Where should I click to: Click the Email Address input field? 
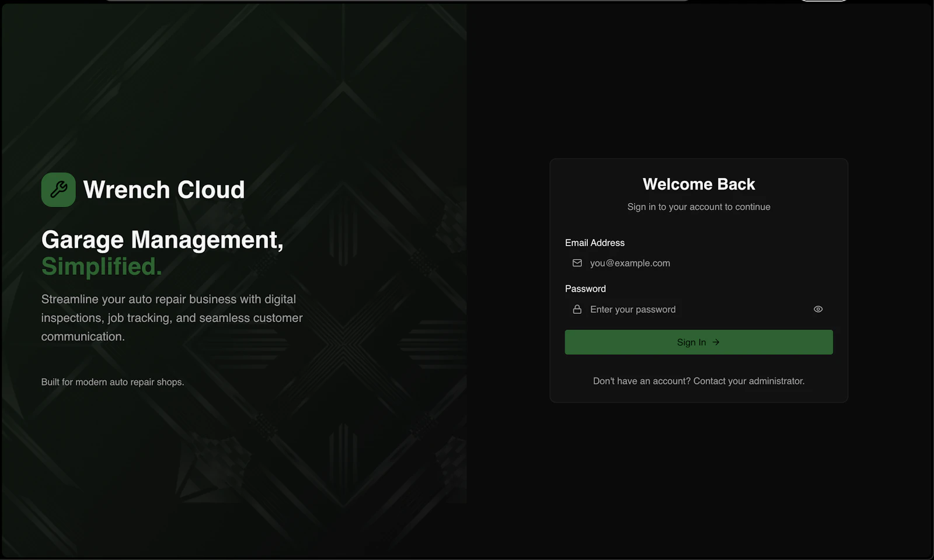699,263
